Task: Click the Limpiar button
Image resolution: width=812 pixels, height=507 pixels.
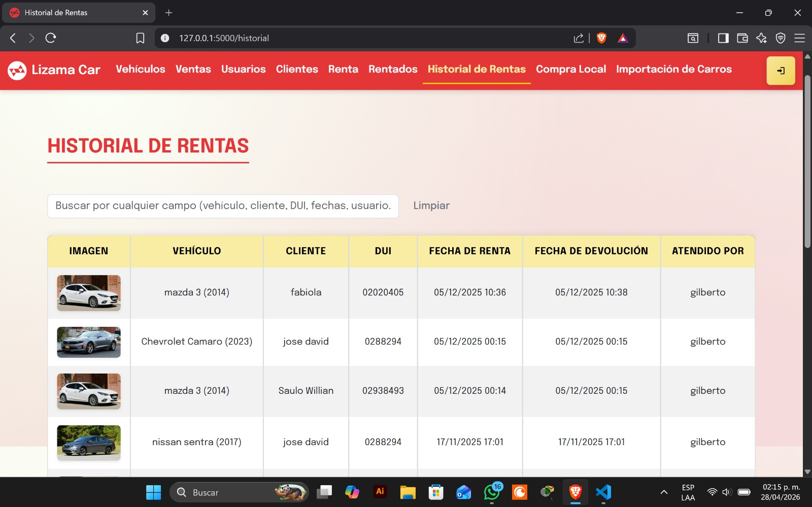Action: tap(431, 206)
